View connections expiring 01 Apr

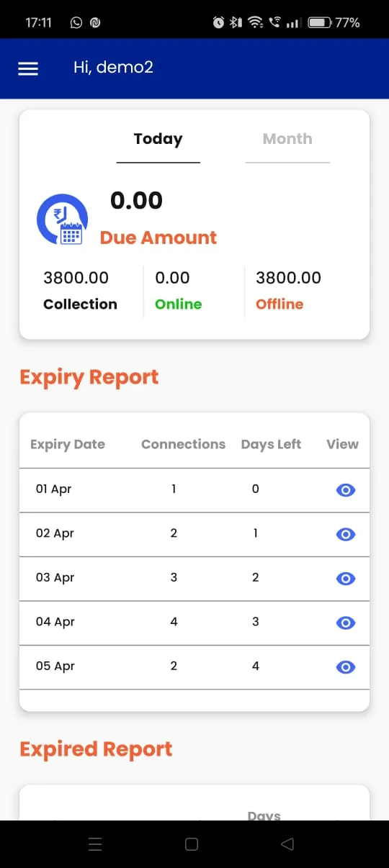coord(346,490)
